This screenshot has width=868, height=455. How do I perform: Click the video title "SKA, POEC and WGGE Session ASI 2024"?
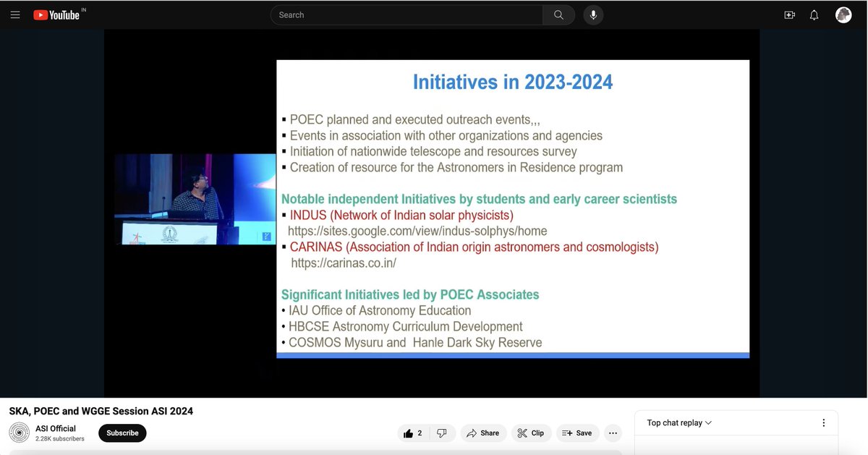[x=101, y=411]
